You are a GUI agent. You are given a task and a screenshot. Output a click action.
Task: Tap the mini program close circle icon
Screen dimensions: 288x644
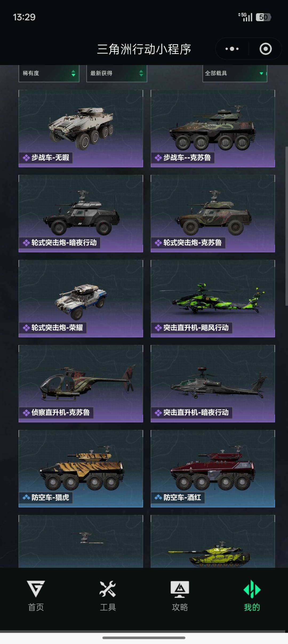pyautogui.click(x=266, y=49)
